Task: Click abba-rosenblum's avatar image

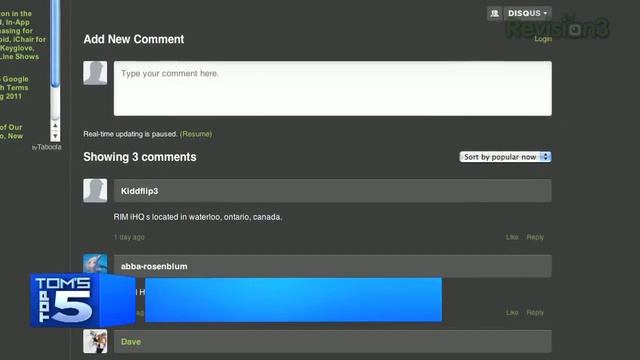Action: [95, 264]
